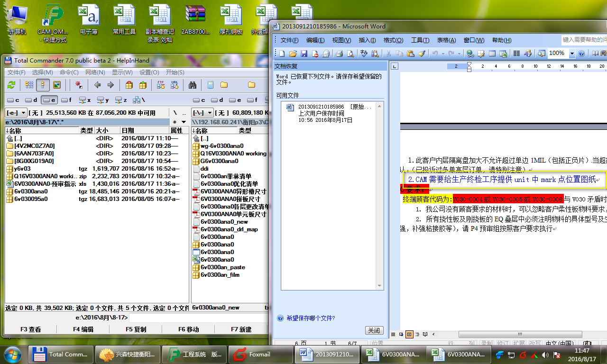Open Word 表格(A) menu
The height and width of the screenshot is (364, 607).
(x=446, y=40)
